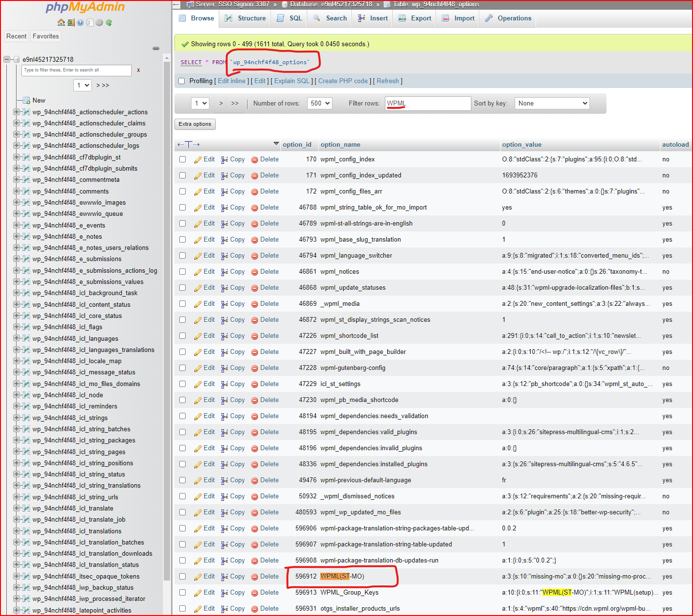The height and width of the screenshot is (616, 693).
Task: Click the Home icon in the sidebar
Action: [61, 22]
